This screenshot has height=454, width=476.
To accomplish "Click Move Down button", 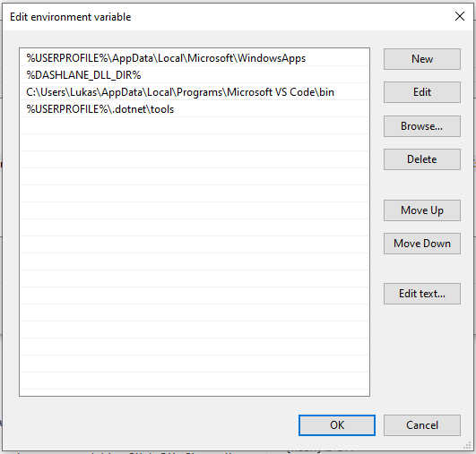I will pyautogui.click(x=422, y=244).
